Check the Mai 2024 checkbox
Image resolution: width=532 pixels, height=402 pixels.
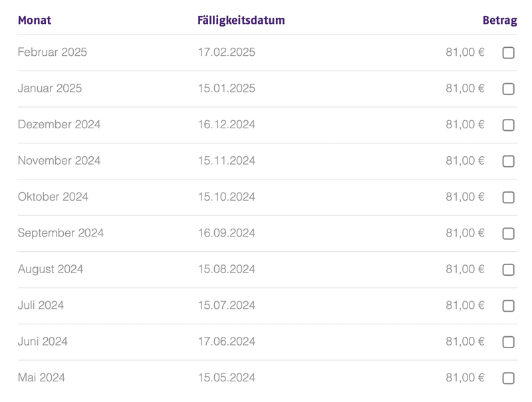[508, 378]
